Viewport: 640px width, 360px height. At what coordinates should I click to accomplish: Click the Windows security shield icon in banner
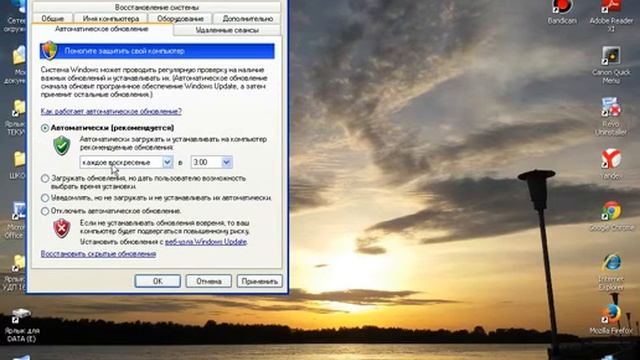tap(49, 51)
